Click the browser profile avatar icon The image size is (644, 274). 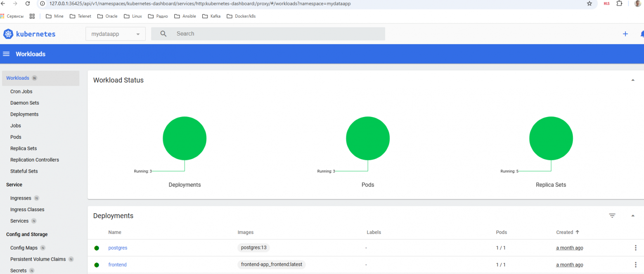click(638, 3)
